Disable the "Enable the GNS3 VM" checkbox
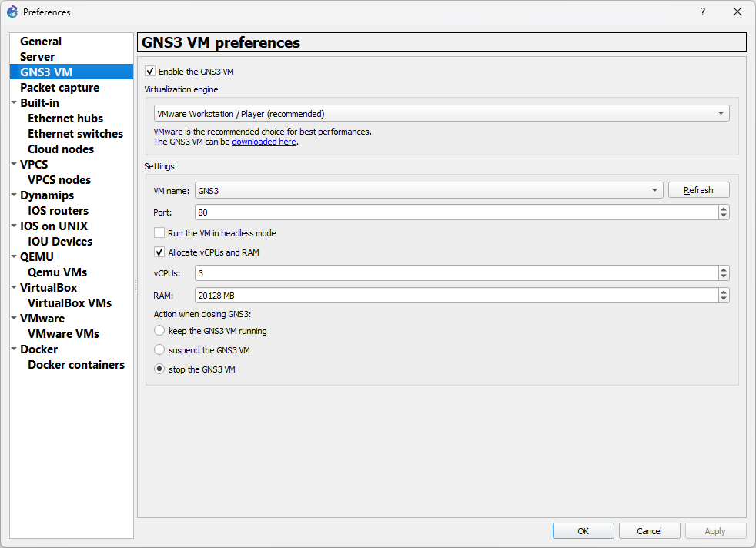 150,71
